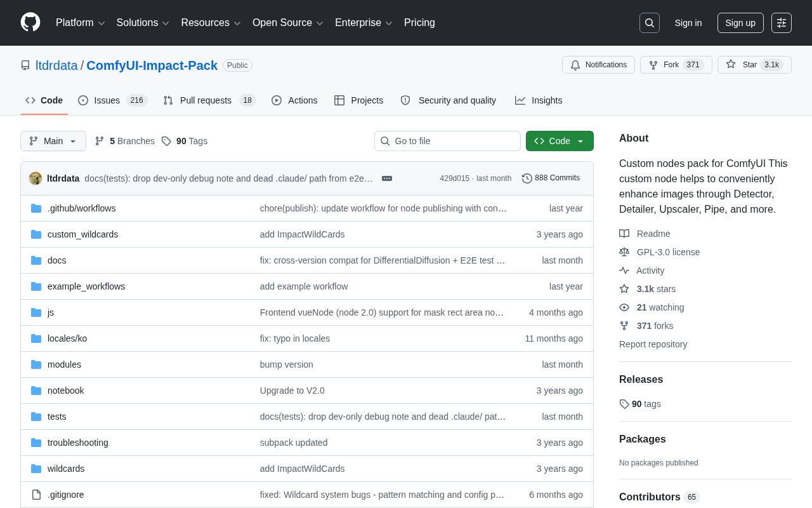This screenshot has height=508, width=812.
Task: Open the Contributors section heading
Action: pyautogui.click(x=650, y=497)
